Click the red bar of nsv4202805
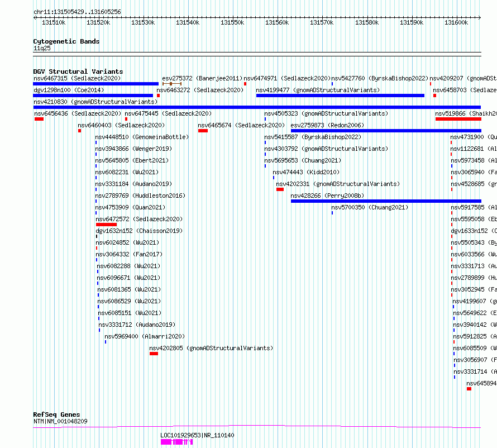This screenshot has height=448, width=497. pyautogui.click(x=154, y=354)
